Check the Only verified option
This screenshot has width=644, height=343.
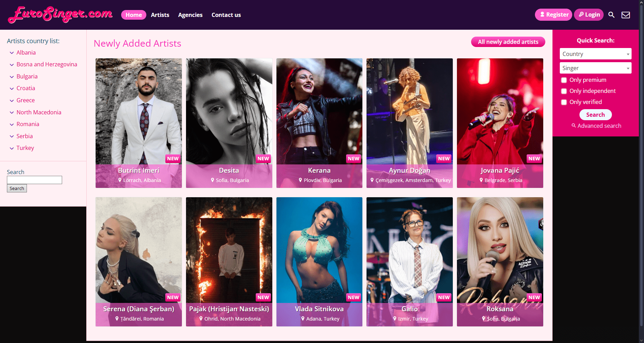pyautogui.click(x=564, y=102)
